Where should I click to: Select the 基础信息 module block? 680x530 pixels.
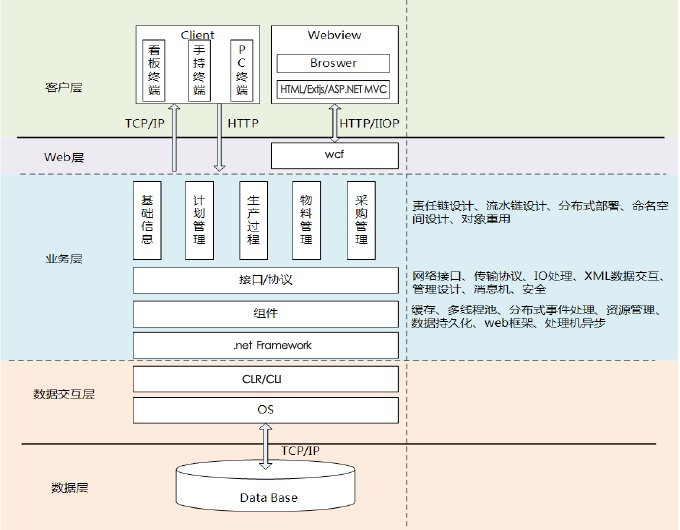tap(148, 219)
